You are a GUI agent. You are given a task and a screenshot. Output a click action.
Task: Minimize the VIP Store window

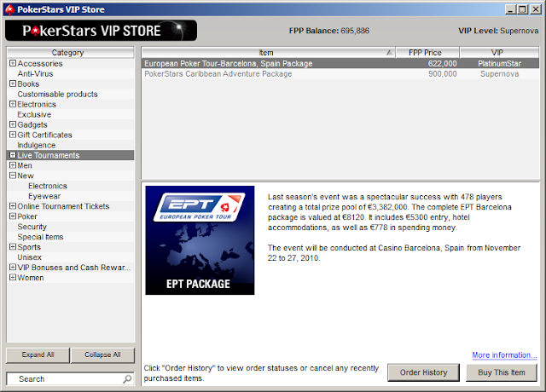coord(510,9)
